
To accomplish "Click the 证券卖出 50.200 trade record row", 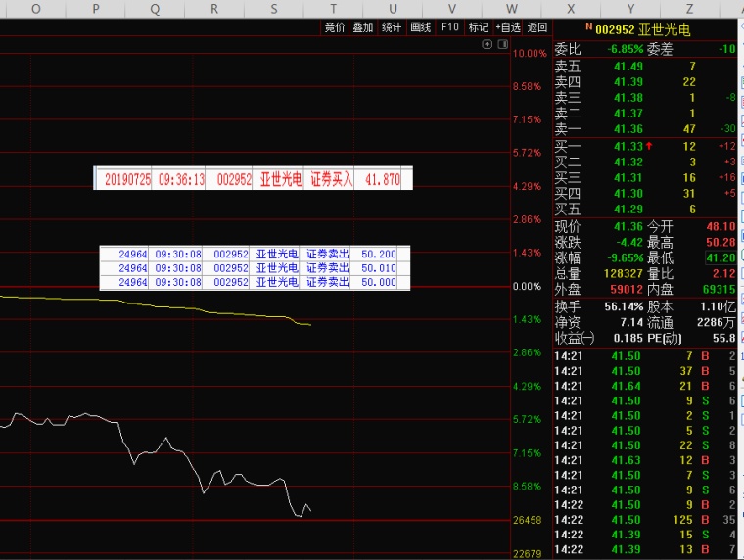I will pyautogui.click(x=253, y=255).
